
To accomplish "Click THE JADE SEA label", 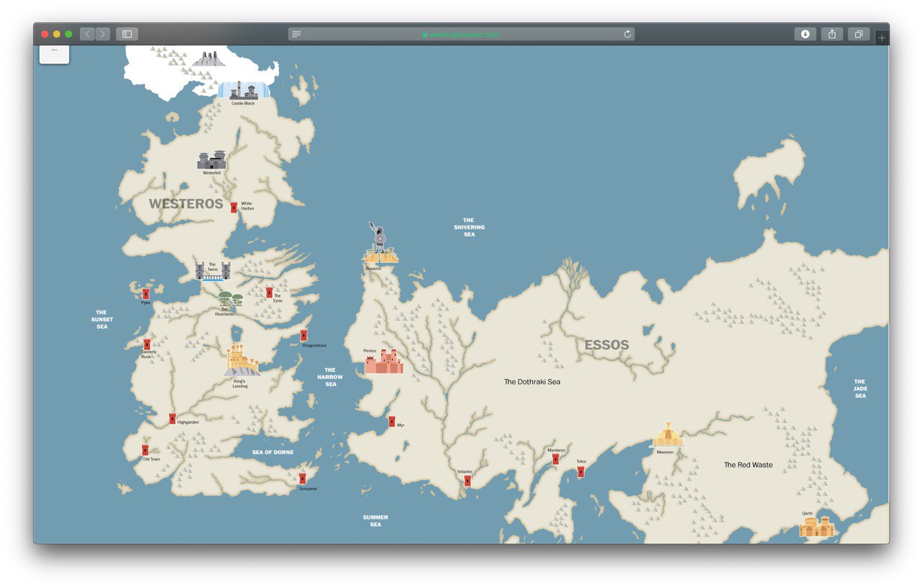I will coord(860,388).
